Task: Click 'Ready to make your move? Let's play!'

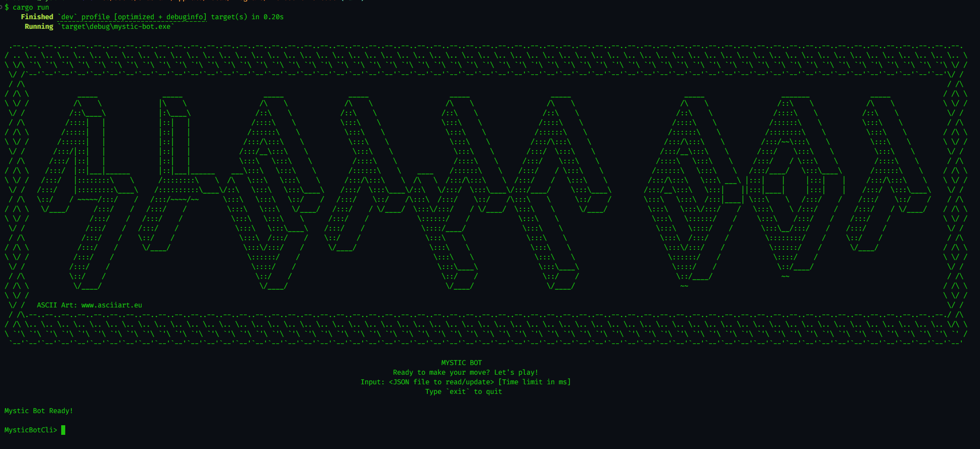Action: pyautogui.click(x=466, y=372)
